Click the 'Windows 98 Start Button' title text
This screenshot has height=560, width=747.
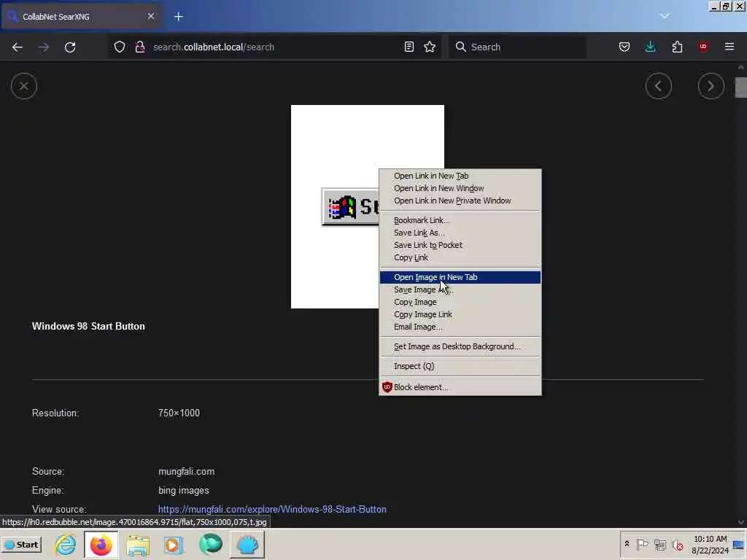click(88, 326)
